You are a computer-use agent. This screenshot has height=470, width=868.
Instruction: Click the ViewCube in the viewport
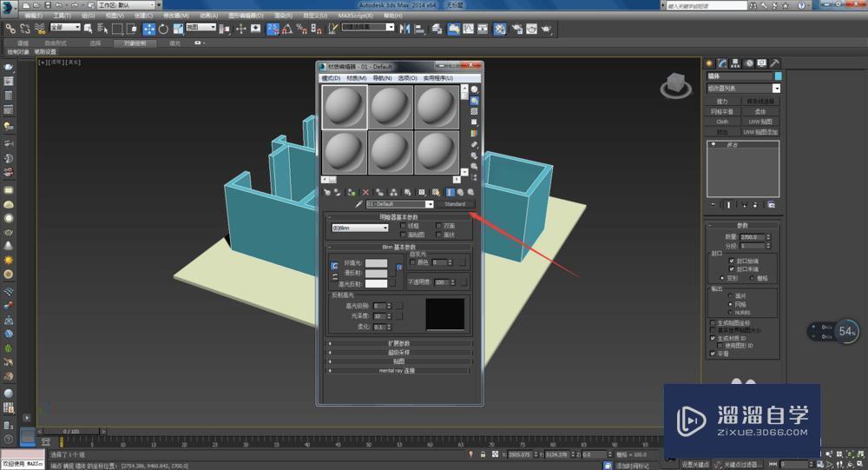click(x=675, y=85)
